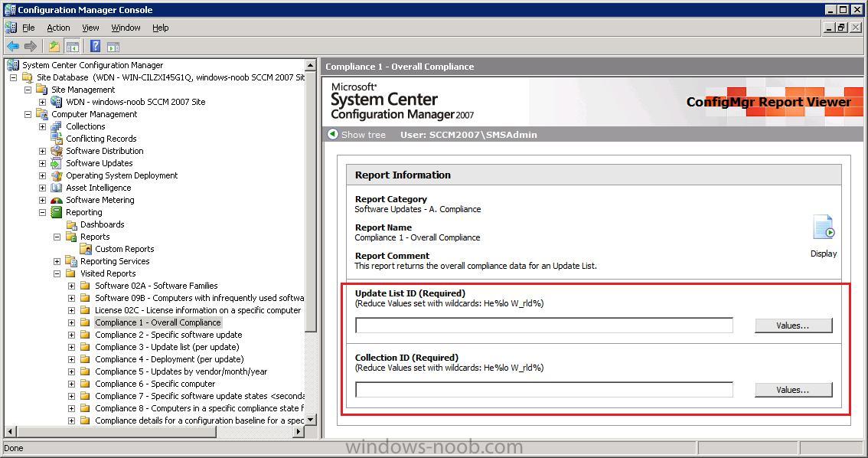868x458 pixels.
Task: Click the green Reporting node icon
Action: (x=56, y=212)
